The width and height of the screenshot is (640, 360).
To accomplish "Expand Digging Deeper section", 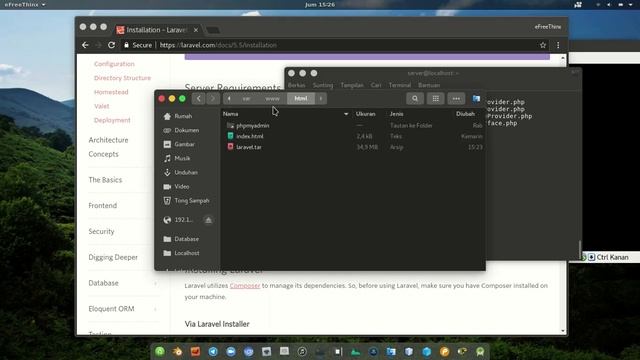I will click(113, 257).
